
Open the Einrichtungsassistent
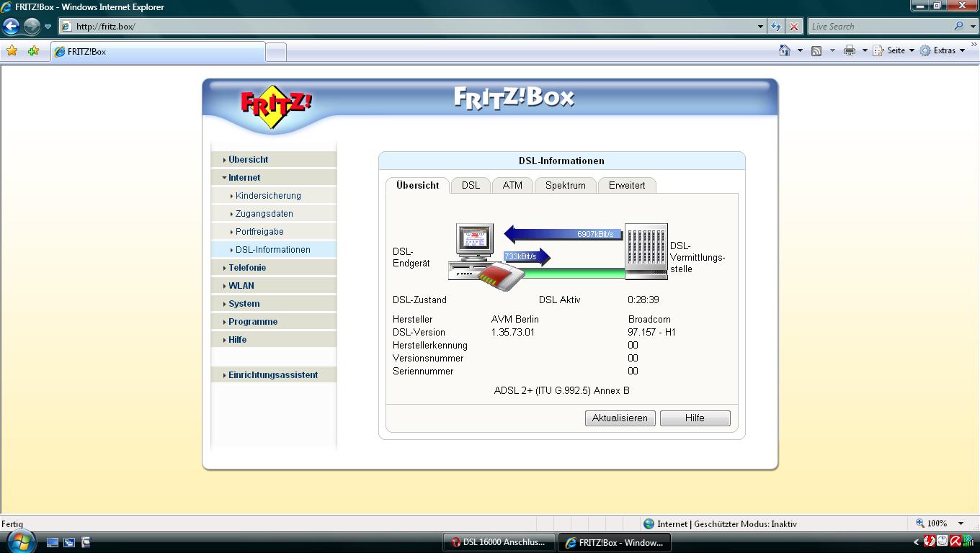[x=274, y=375]
